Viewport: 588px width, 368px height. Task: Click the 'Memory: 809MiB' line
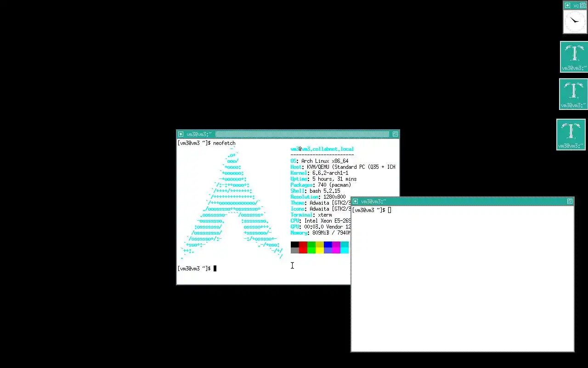[x=321, y=233]
